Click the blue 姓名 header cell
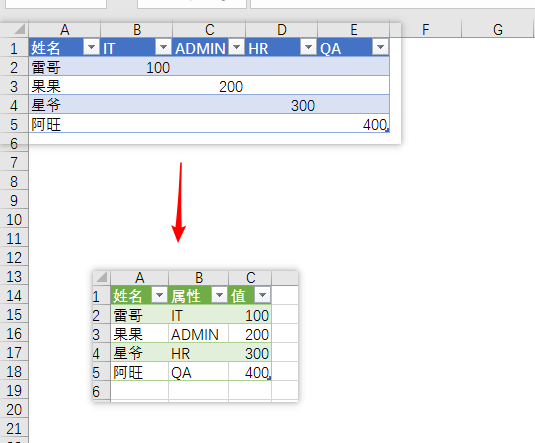The height and width of the screenshot is (443, 535). click(x=65, y=47)
